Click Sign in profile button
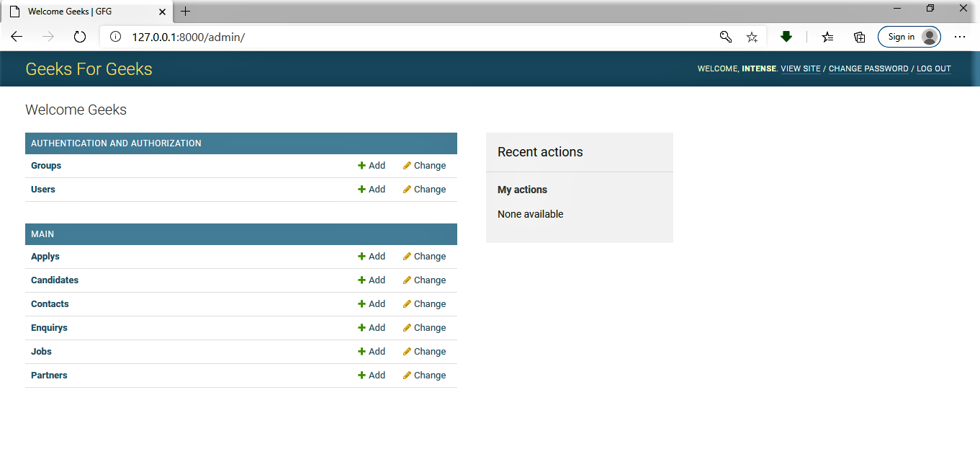Image resolution: width=980 pixels, height=475 pixels. 909,37
